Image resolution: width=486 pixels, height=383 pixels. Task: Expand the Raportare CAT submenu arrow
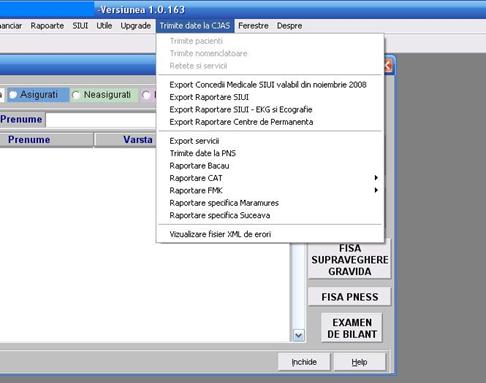pos(376,178)
